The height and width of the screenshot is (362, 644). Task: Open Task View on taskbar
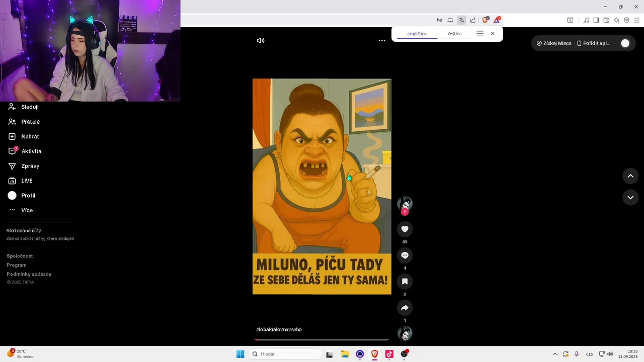point(330,354)
